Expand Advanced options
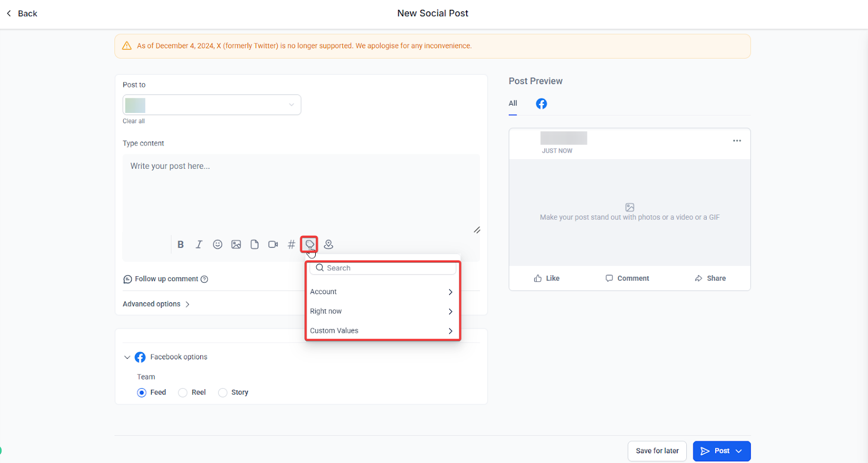Screen dimensions: 868x463 [156, 304]
